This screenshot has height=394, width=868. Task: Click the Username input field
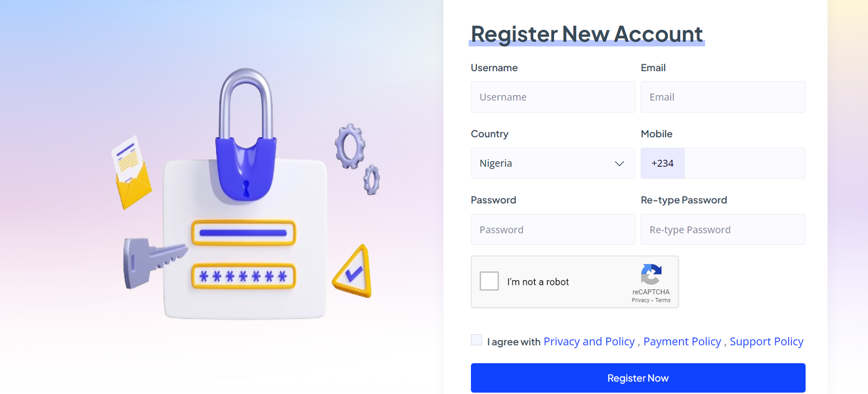point(553,97)
